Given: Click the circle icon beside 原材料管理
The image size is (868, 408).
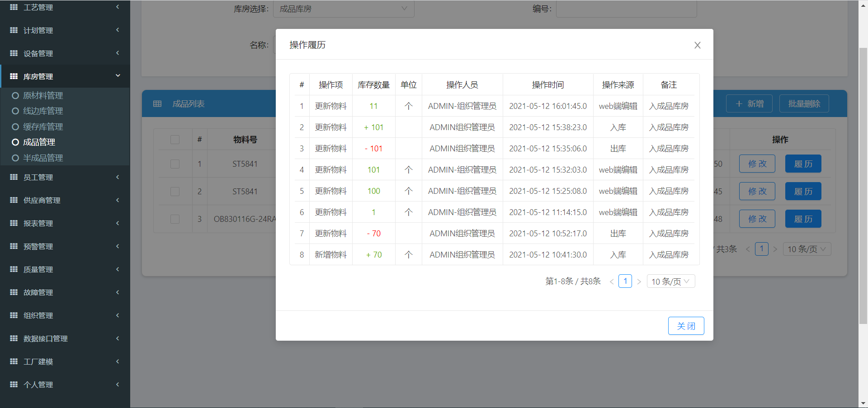Looking at the screenshot, I should pyautogui.click(x=15, y=96).
